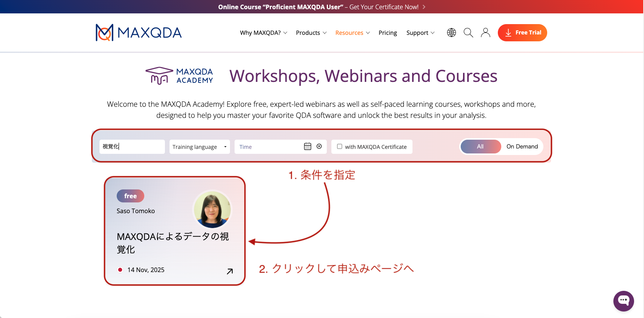Open the language globe icon

point(452,33)
